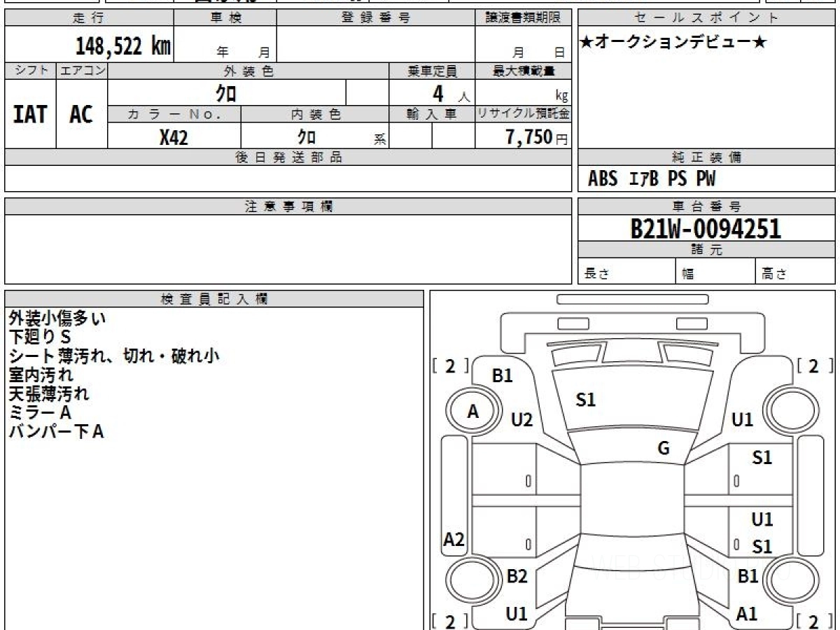
Task: Click chassis number B21W-0094251
Action: pyautogui.click(x=706, y=228)
